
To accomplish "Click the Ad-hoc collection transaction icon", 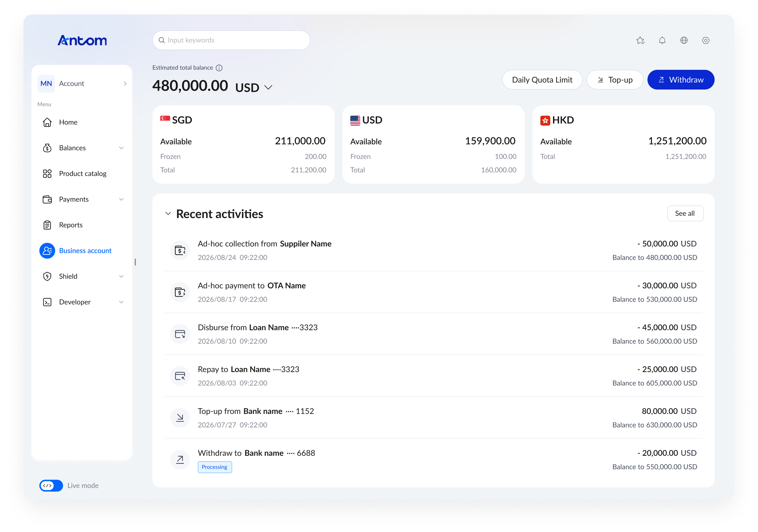I will (x=180, y=250).
